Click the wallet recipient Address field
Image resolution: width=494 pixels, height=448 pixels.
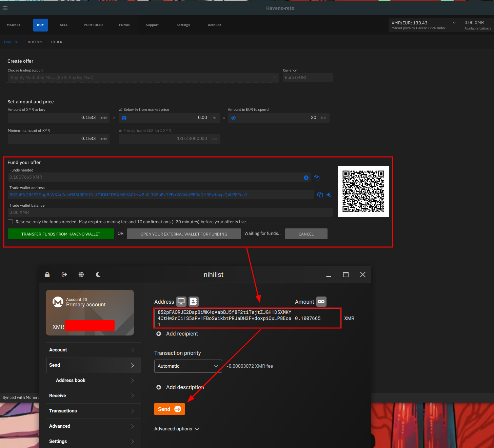224,318
